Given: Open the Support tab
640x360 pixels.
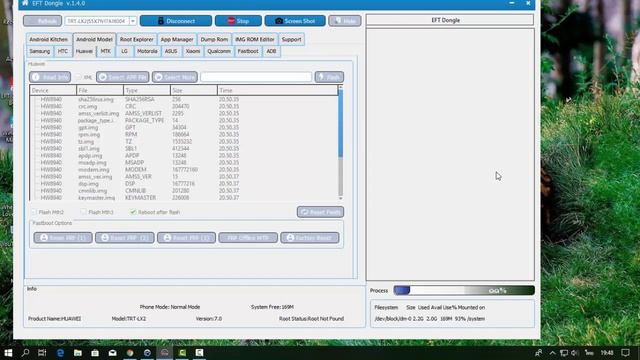Looking at the screenshot, I should (x=291, y=40).
